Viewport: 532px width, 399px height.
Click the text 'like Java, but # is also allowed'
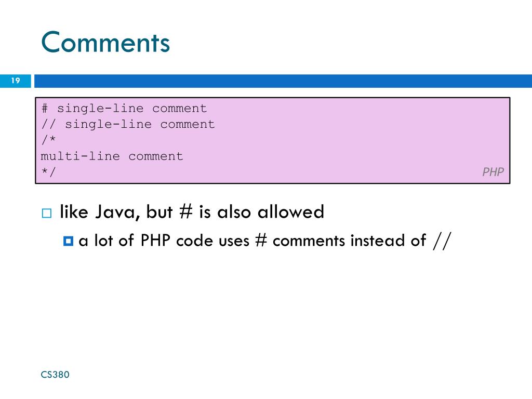pos(192,212)
